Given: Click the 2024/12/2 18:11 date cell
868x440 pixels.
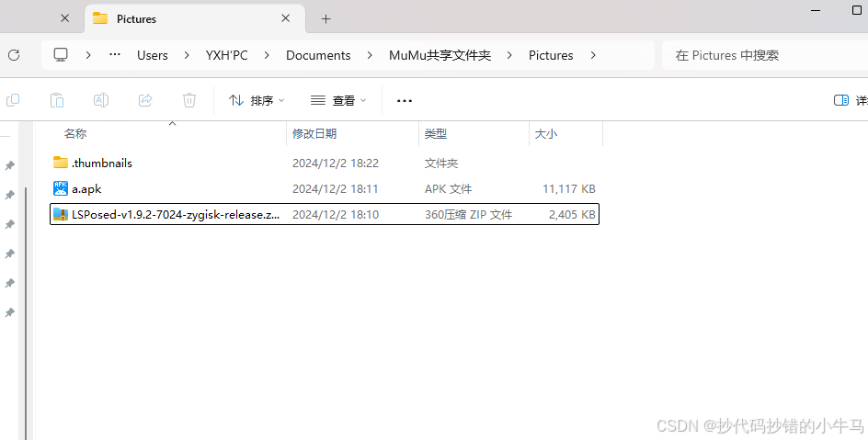Looking at the screenshot, I should coord(335,189).
